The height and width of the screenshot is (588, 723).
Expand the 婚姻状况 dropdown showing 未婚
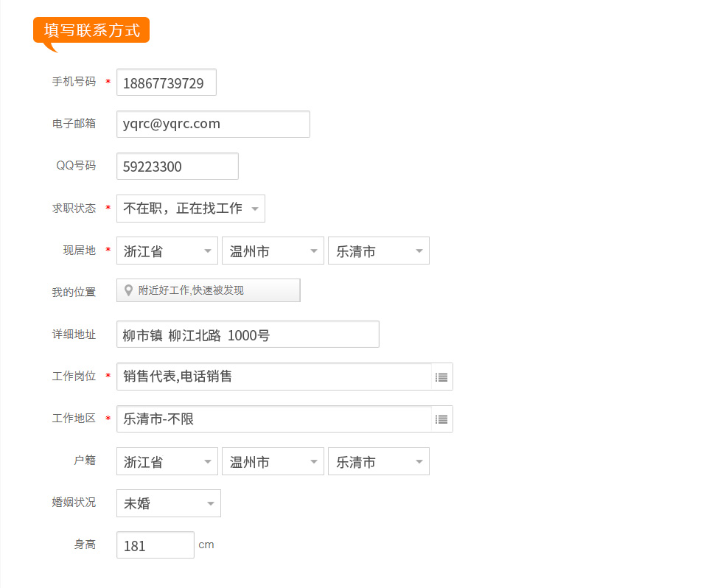coord(168,503)
